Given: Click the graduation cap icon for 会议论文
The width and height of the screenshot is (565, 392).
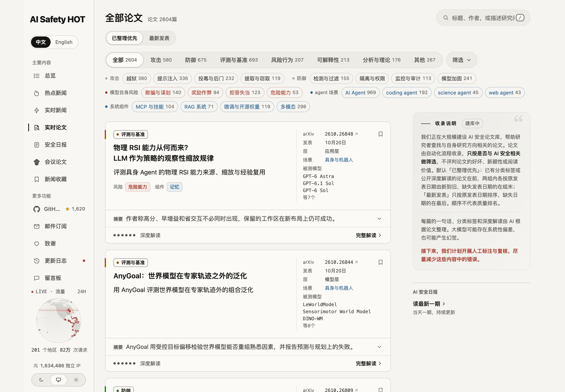Looking at the screenshot, I should pyautogui.click(x=37, y=162).
